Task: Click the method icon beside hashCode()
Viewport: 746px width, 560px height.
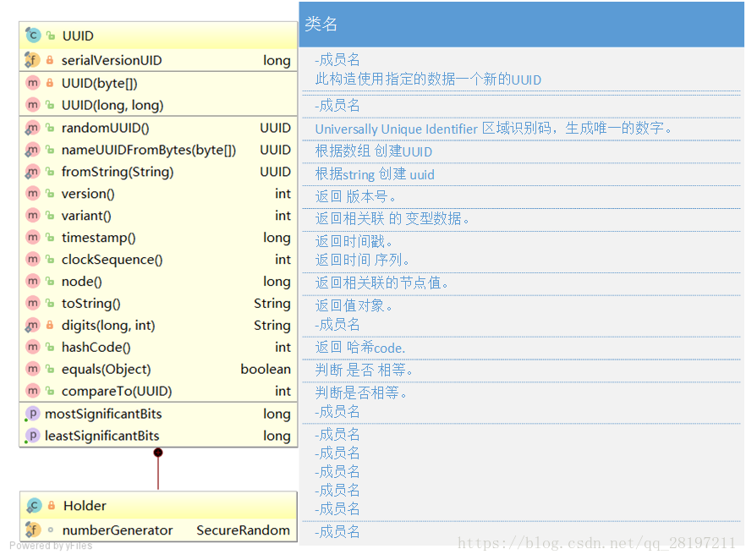Action: click(32, 347)
